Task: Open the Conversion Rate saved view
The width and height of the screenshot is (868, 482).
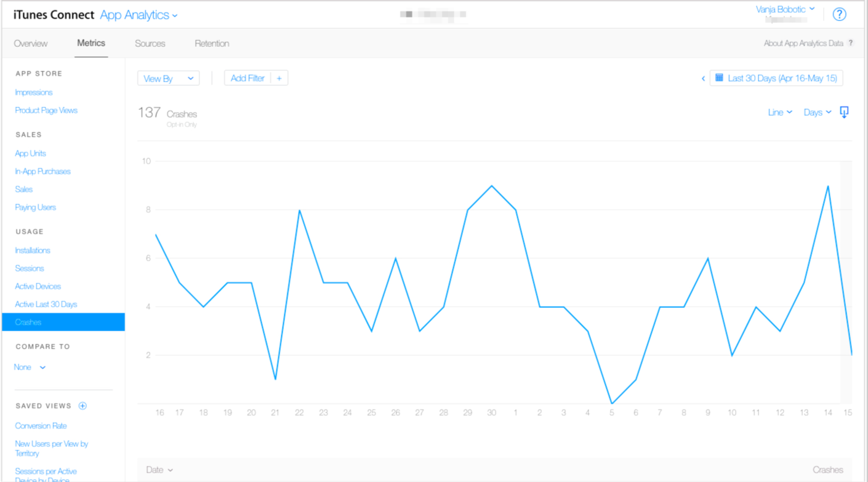Action: 41,425
